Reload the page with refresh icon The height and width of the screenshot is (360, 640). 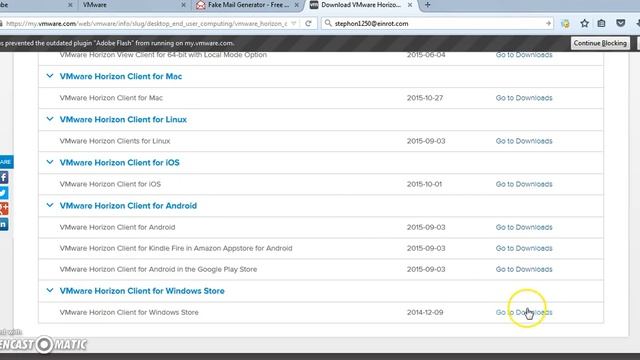[308, 23]
